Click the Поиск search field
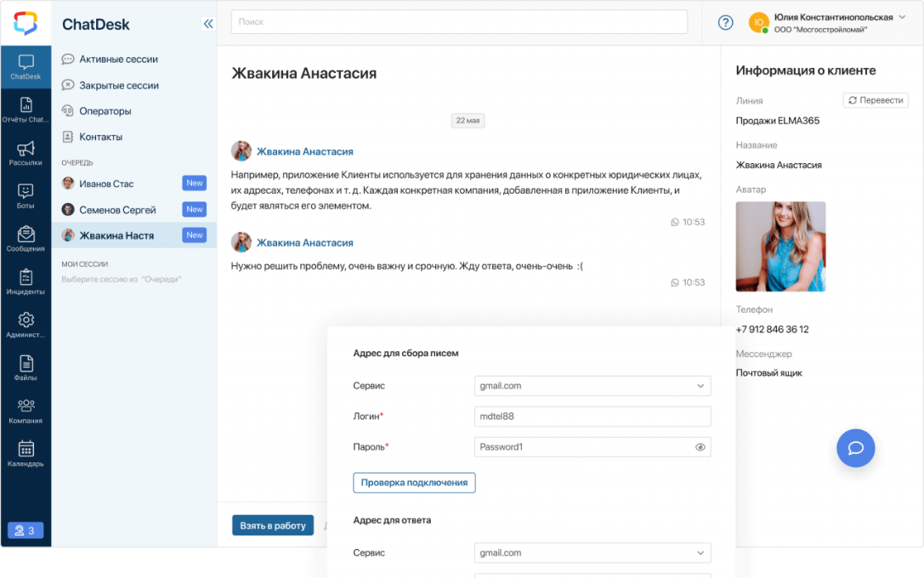924x578 pixels. tap(459, 22)
